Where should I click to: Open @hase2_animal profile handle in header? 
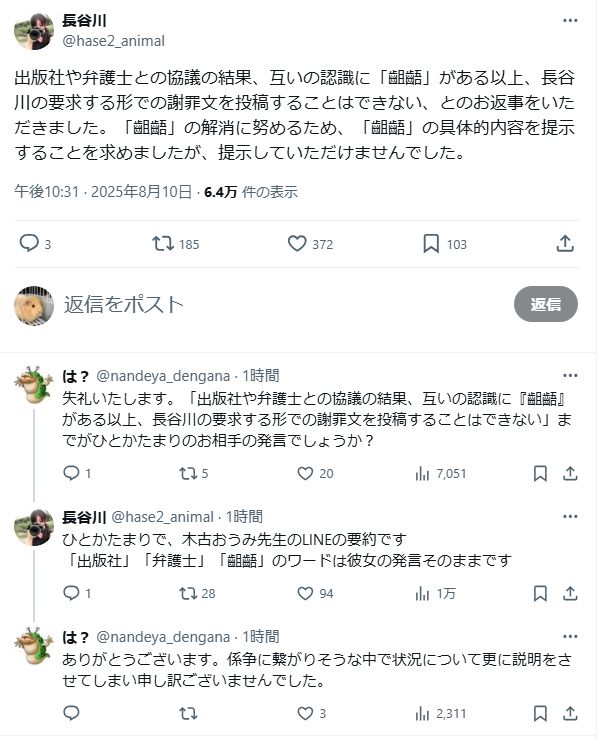[113, 41]
